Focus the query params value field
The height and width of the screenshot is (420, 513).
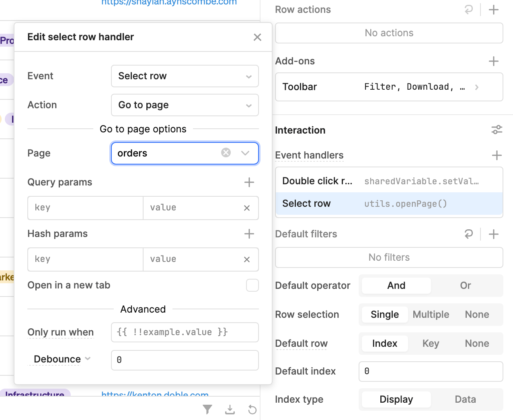[x=192, y=208]
